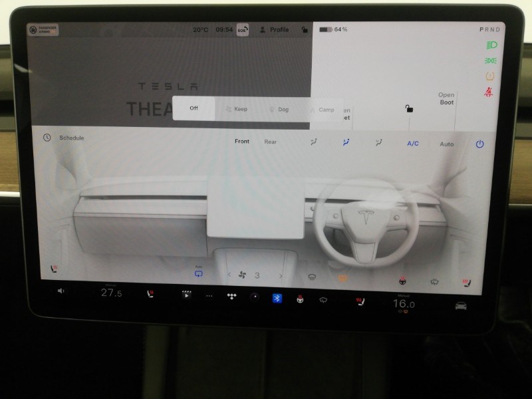The height and width of the screenshot is (399, 532).
Task: Select the Off climate mode
Action: [x=194, y=108]
